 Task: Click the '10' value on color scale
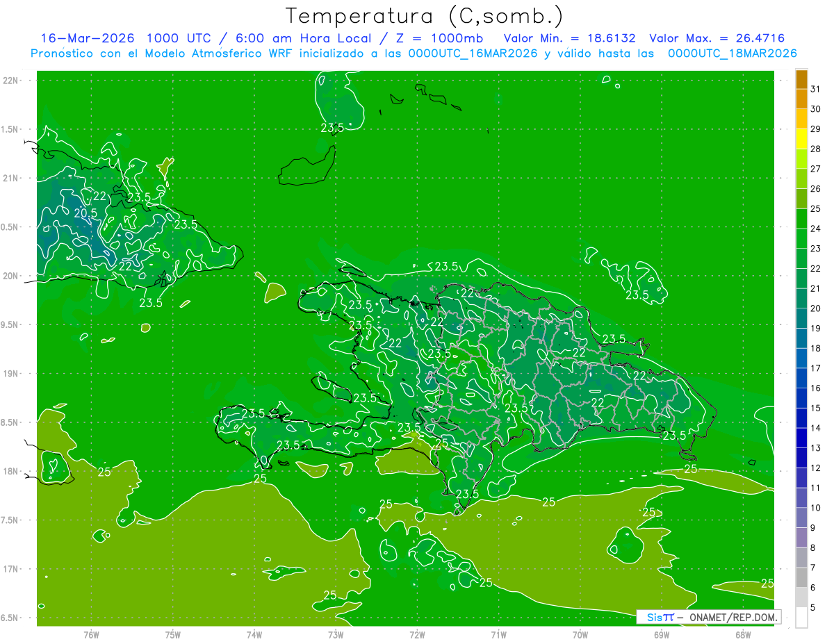pyautogui.click(x=815, y=509)
